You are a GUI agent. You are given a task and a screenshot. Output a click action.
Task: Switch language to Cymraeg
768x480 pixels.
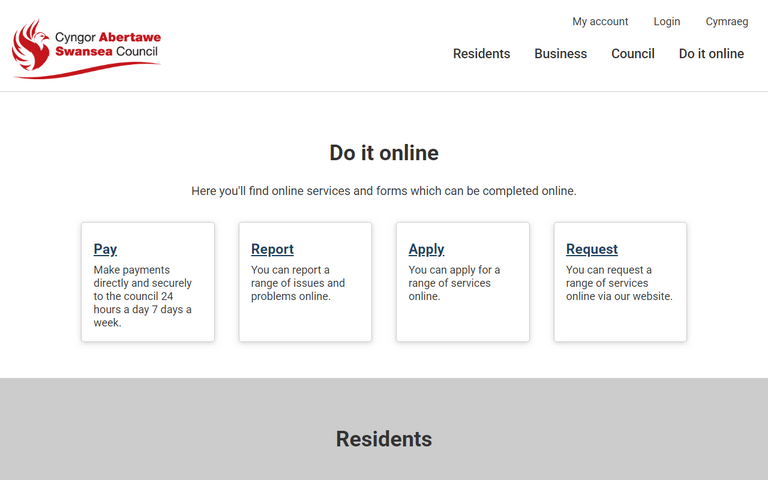(726, 21)
